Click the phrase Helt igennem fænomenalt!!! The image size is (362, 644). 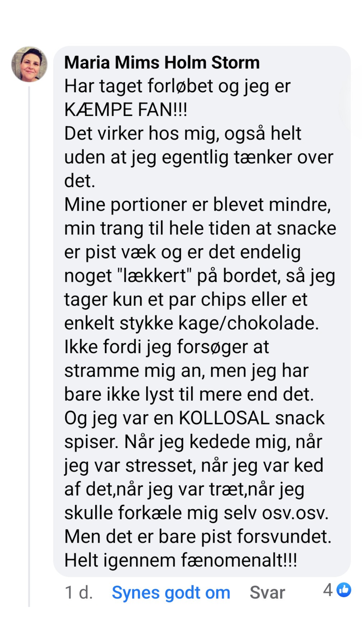coord(181,560)
